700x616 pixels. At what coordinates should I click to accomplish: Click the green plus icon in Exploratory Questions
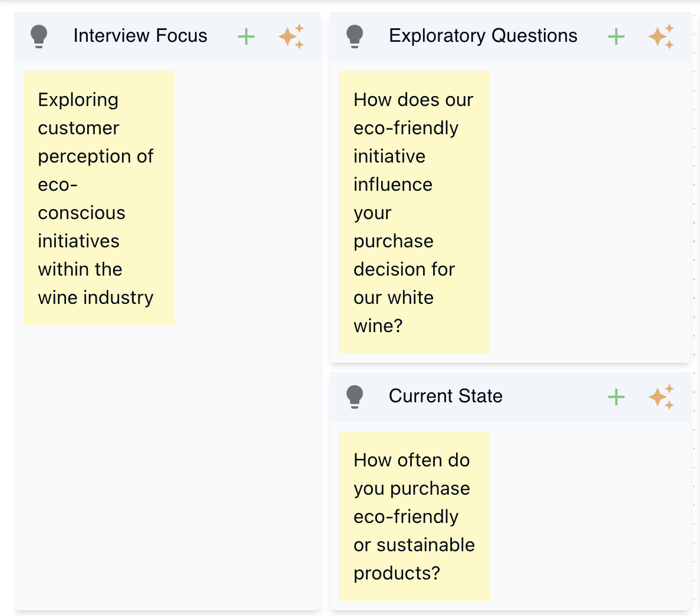pyautogui.click(x=616, y=35)
